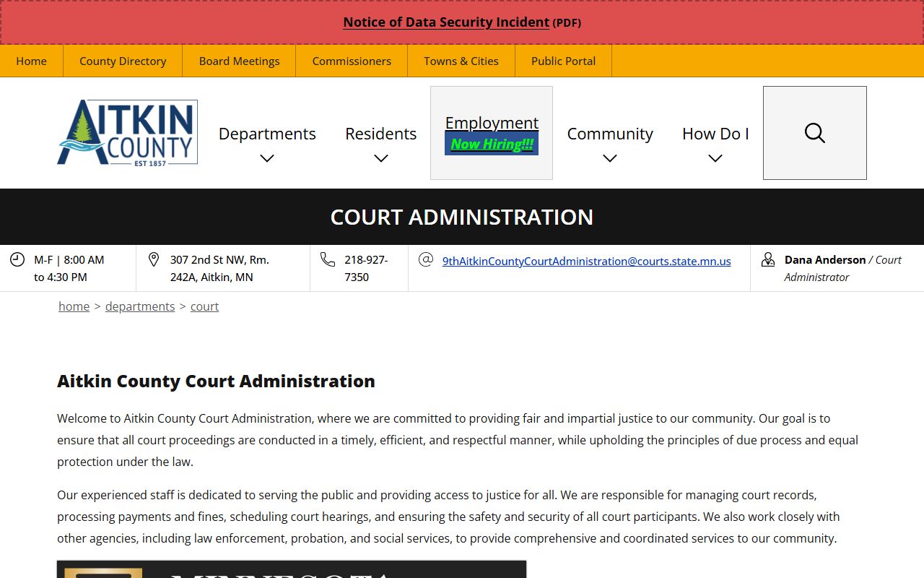Click the phone number 218-927-7350
The height and width of the screenshot is (578, 924).
[366, 268]
